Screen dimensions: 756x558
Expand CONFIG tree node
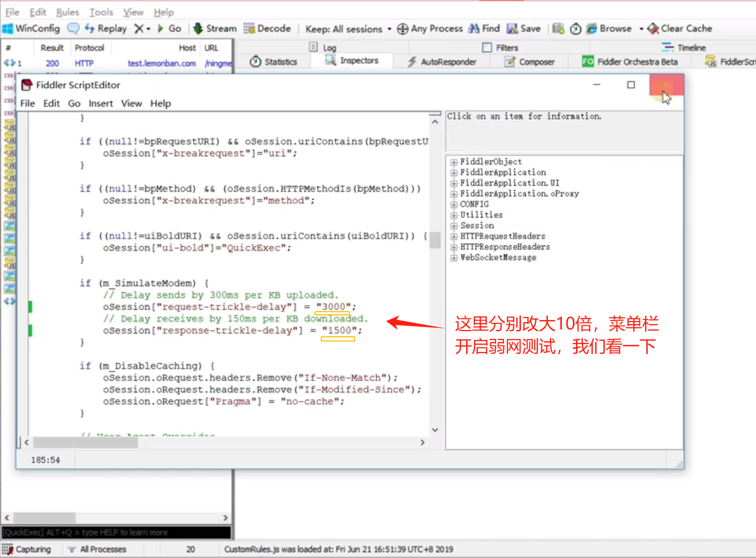[454, 204]
